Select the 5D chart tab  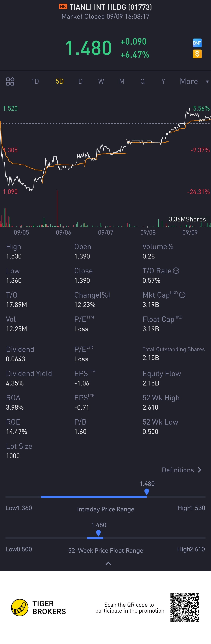(59, 81)
